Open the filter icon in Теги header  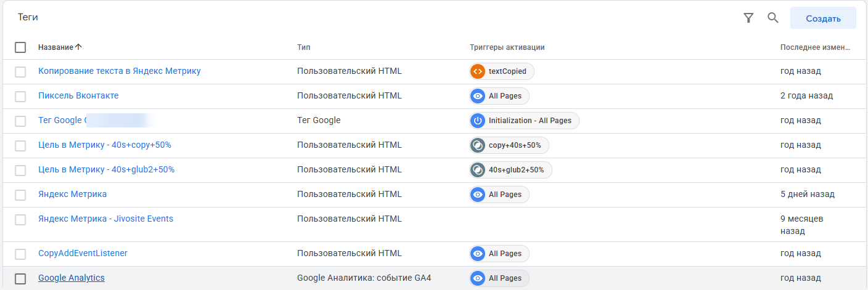(748, 18)
